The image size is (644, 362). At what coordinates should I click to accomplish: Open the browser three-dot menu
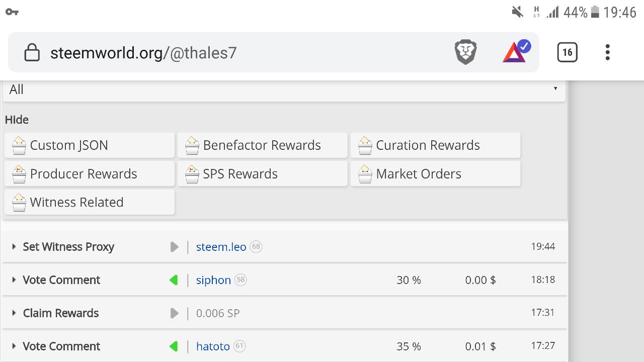608,52
